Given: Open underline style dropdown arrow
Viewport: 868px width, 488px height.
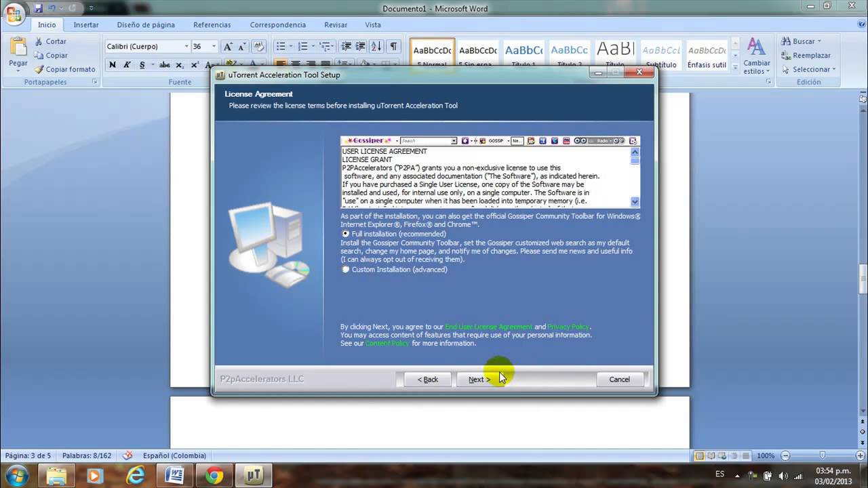Looking at the screenshot, I should click(x=151, y=65).
